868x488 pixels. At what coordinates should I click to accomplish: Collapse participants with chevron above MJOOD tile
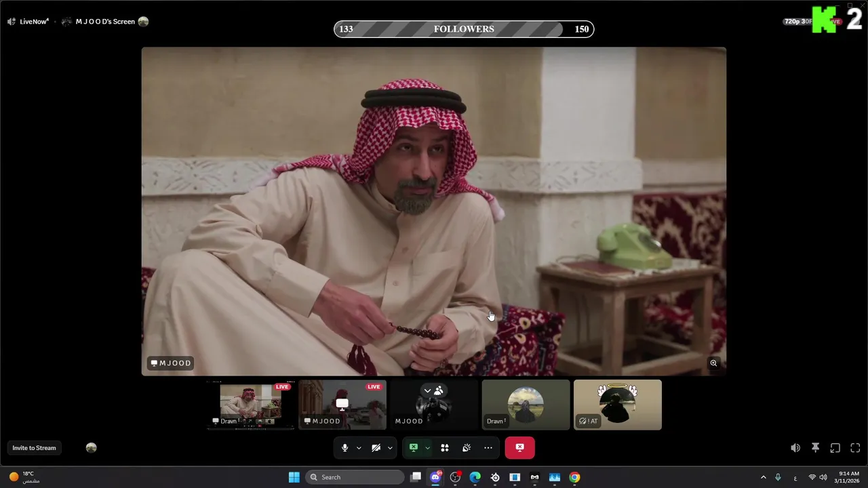(427, 390)
